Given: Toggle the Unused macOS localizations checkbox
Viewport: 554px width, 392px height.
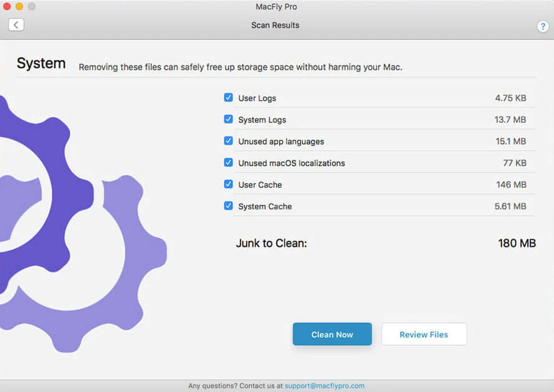Looking at the screenshot, I should [228, 162].
